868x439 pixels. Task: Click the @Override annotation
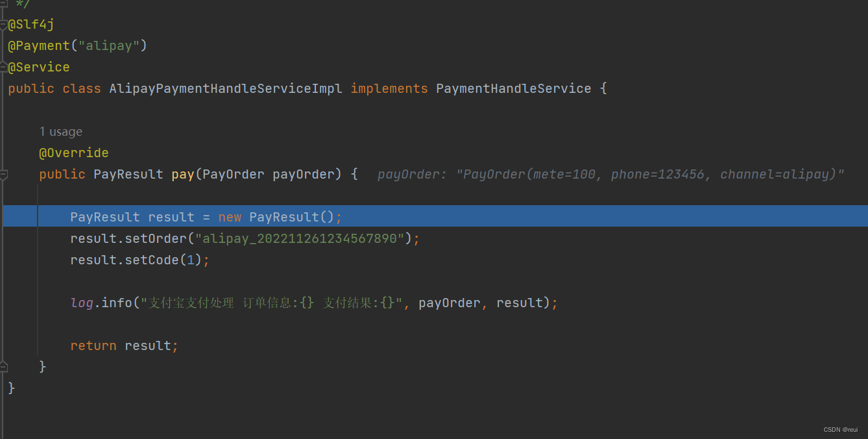74,153
